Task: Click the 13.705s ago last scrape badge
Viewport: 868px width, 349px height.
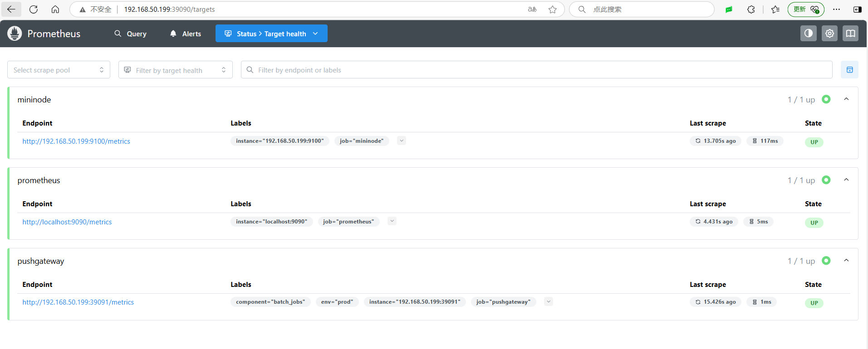Action: pyautogui.click(x=716, y=141)
